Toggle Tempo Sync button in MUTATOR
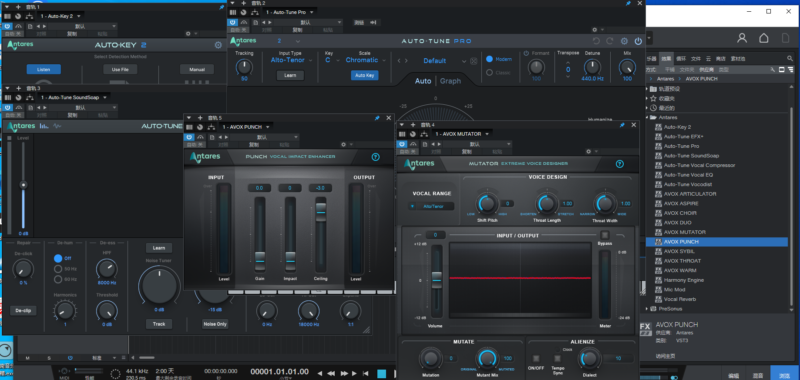800x380 pixels. (557, 358)
